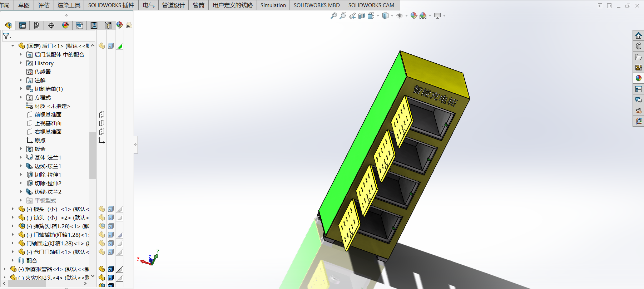
Task: Click the Edit Appearance icon in view toolbar
Action: point(413,16)
